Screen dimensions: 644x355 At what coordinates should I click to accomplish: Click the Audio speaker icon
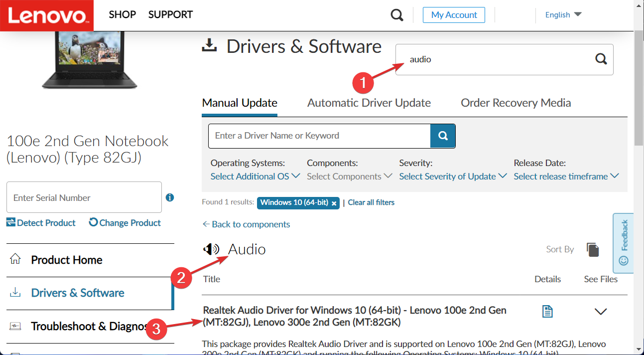tap(211, 249)
